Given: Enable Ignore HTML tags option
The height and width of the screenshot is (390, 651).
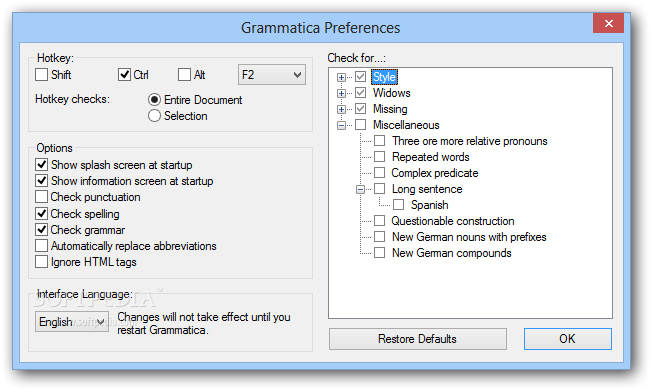Looking at the screenshot, I should point(42,262).
